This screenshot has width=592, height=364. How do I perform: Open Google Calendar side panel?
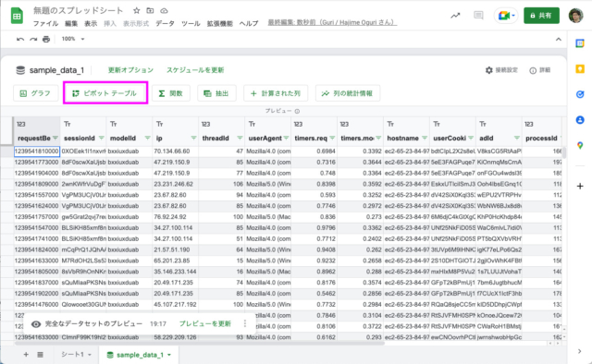pyautogui.click(x=580, y=43)
